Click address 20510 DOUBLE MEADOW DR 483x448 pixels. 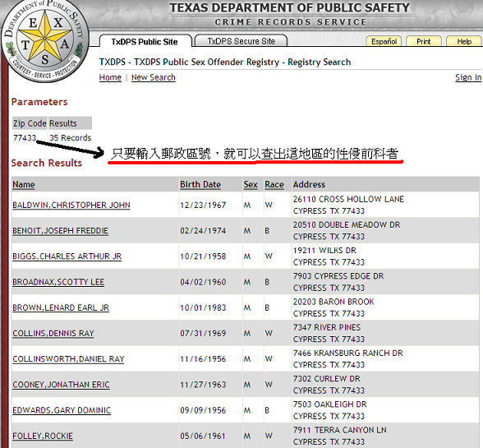(347, 224)
